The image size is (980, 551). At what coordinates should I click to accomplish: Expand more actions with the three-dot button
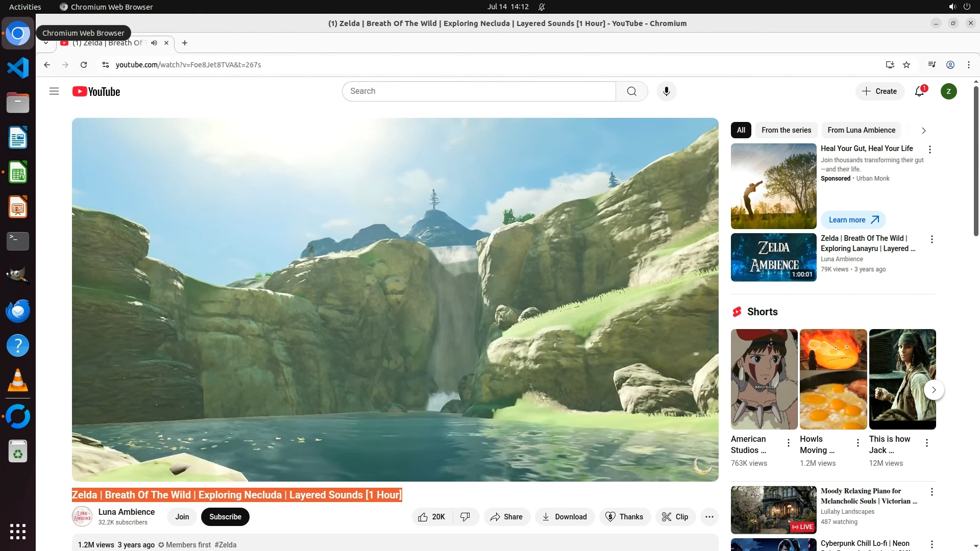pyautogui.click(x=709, y=517)
